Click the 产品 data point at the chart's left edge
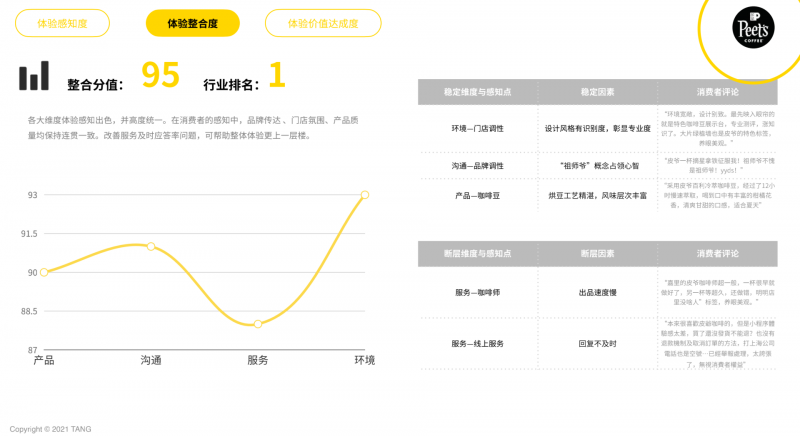This screenshot has height=436, width=800. pyautogui.click(x=44, y=272)
